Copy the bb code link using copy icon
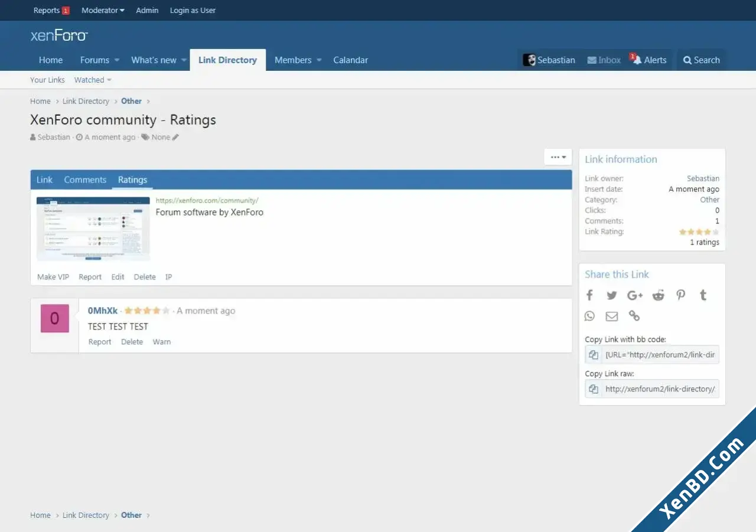The image size is (756, 532). [594, 355]
